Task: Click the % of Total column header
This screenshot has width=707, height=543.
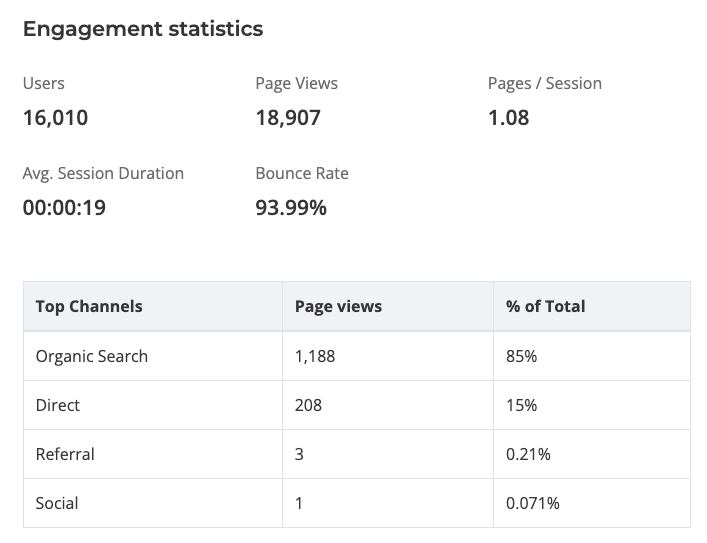Action: click(x=545, y=306)
